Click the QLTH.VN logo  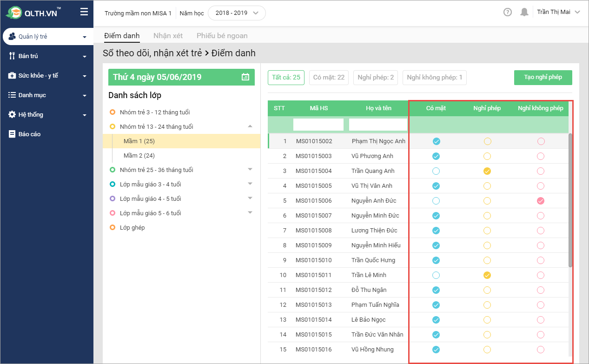tap(33, 13)
